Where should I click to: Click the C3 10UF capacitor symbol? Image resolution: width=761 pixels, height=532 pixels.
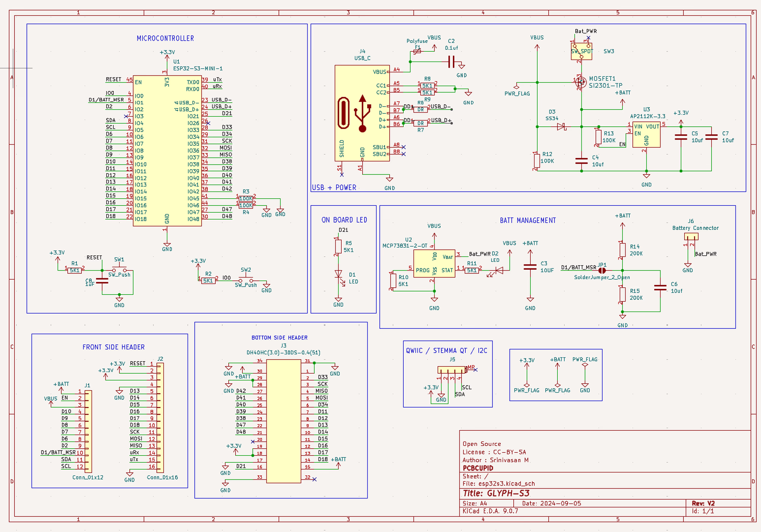[x=530, y=267]
